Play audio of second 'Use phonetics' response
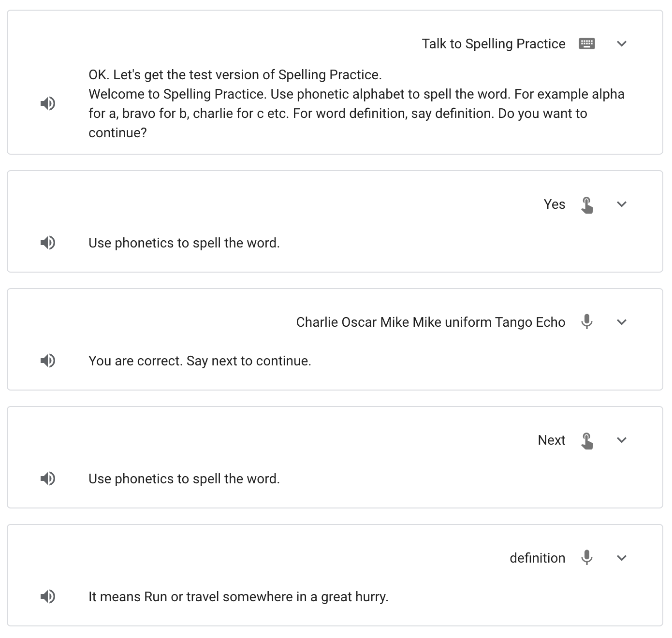This screenshot has width=672, height=638. (48, 478)
